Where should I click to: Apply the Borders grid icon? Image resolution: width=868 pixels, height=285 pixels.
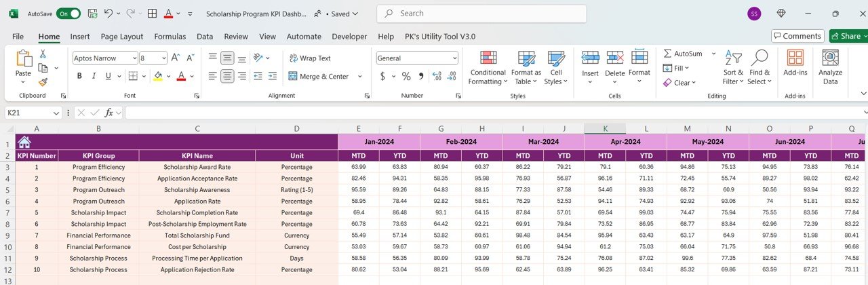(x=133, y=76)
